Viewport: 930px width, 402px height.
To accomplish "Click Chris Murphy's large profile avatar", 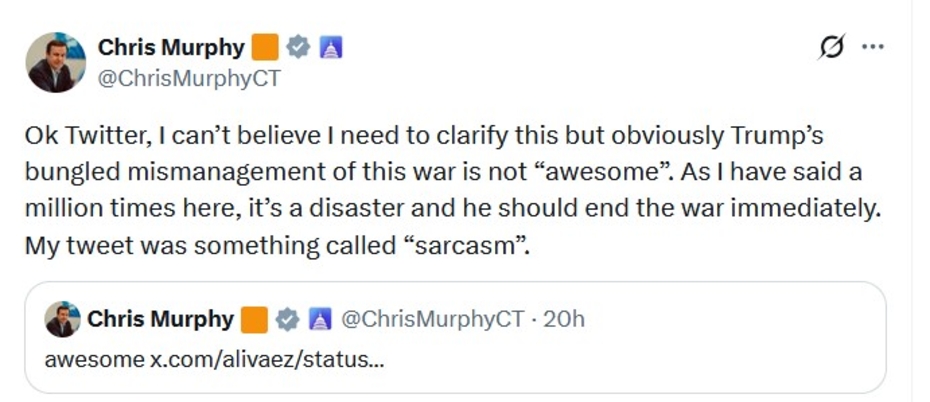I will tap(55, 62).
